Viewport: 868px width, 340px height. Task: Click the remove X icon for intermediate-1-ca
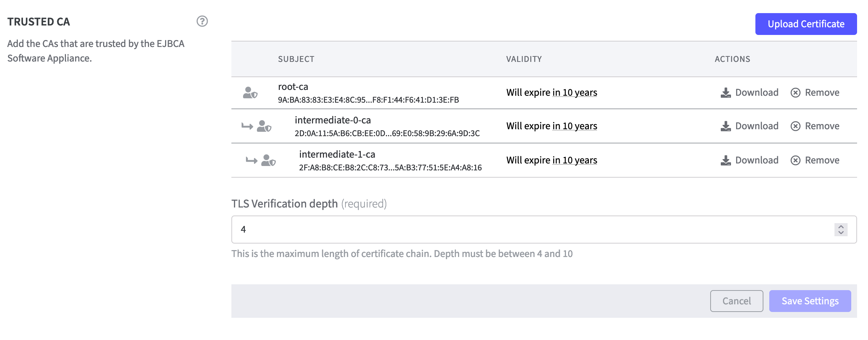tap(795, 161)
